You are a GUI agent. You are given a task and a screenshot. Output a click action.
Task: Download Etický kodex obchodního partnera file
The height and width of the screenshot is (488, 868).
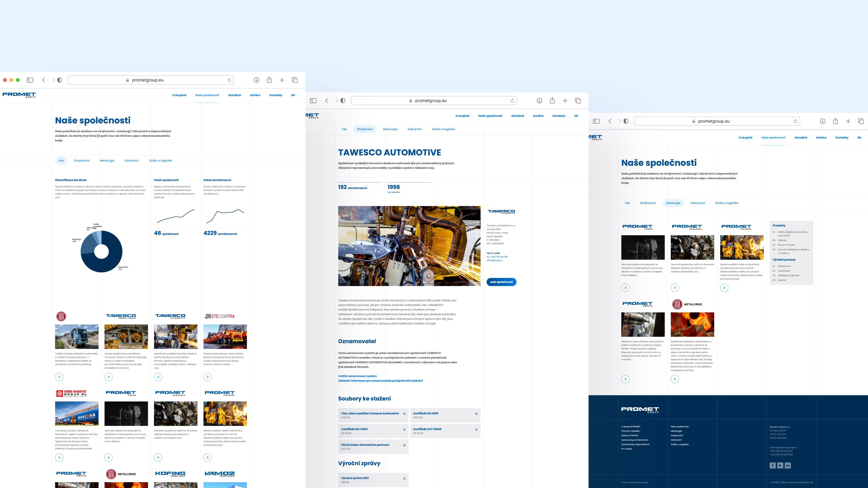coord(404,445)
